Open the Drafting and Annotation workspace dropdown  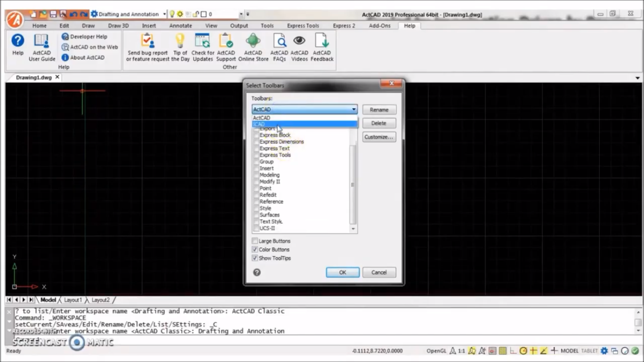coord(164,14)
